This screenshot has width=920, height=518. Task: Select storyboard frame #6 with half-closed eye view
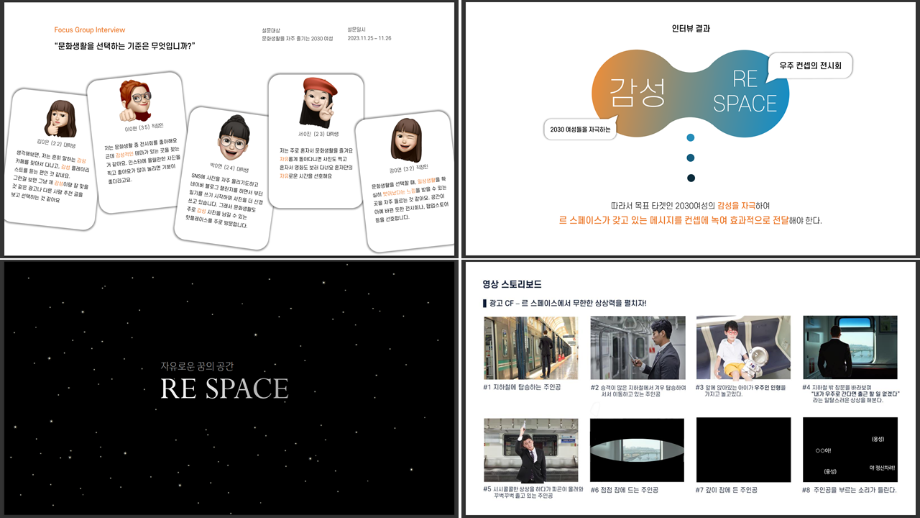pos(637,450)
